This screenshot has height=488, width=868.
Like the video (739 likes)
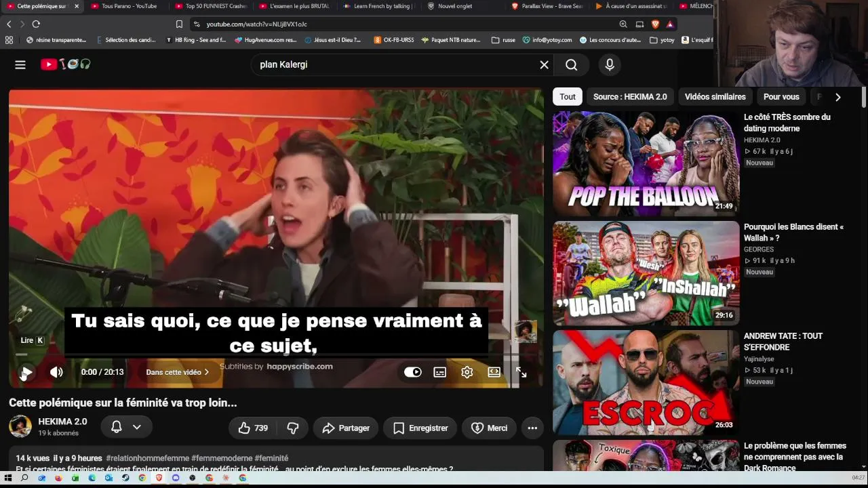253,428
